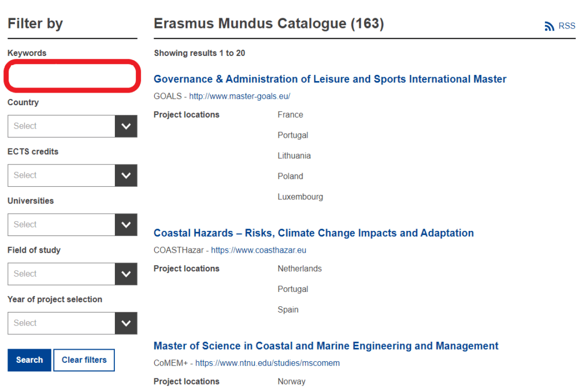Open the RSS text link
The image size is (585, 392).
(x=567, y=26)
